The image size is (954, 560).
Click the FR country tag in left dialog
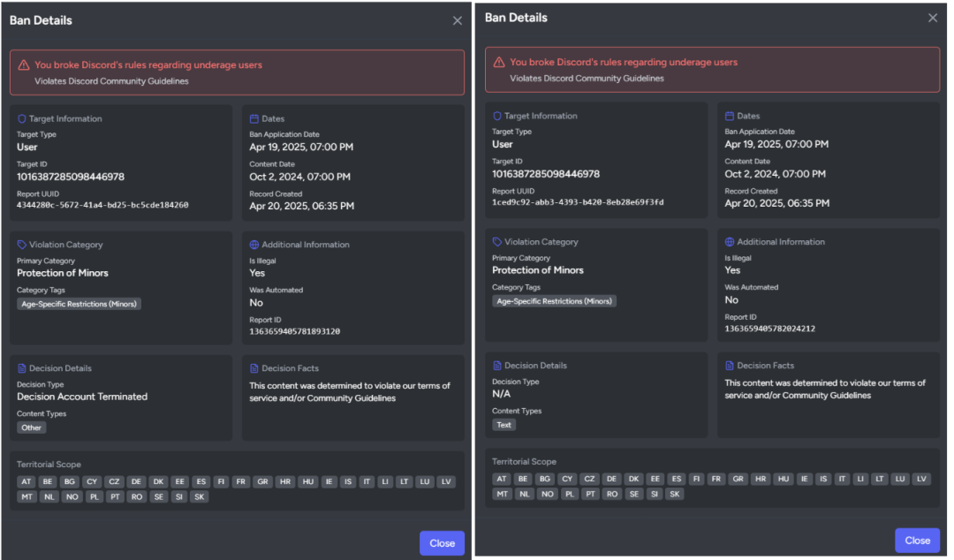tap(241, 481)
